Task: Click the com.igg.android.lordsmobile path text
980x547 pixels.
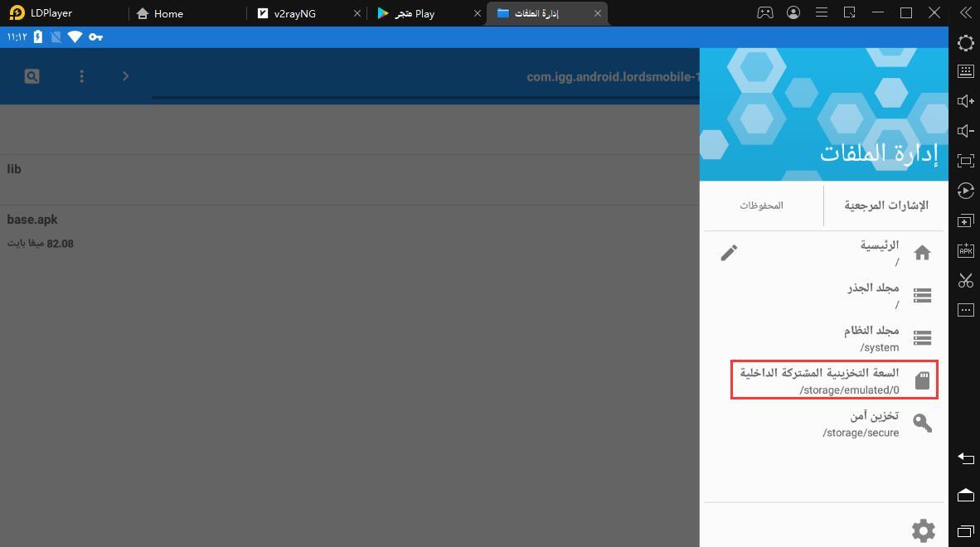Action: [x=613, y=77]
